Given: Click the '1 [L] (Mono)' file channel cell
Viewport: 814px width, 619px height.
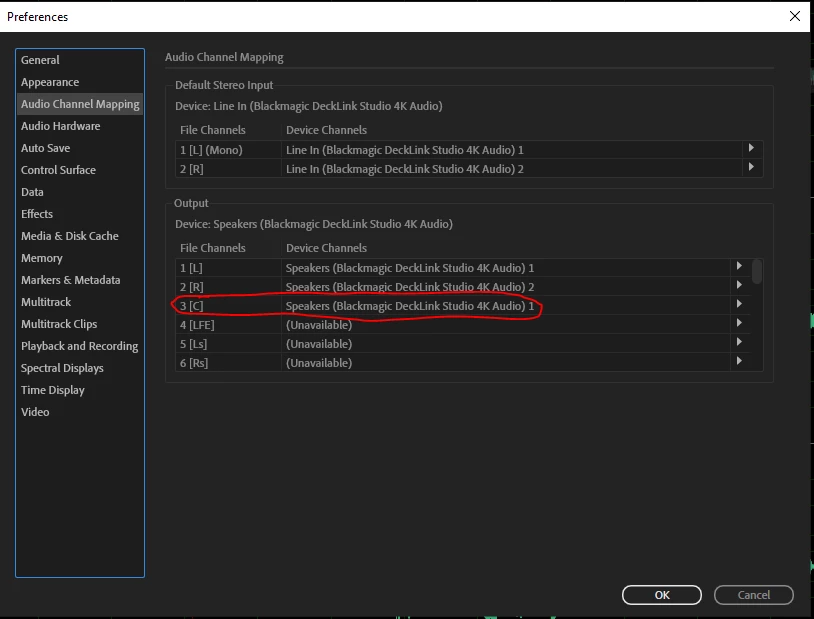Looking at the screenshot, I should click(x=228, y=150).
